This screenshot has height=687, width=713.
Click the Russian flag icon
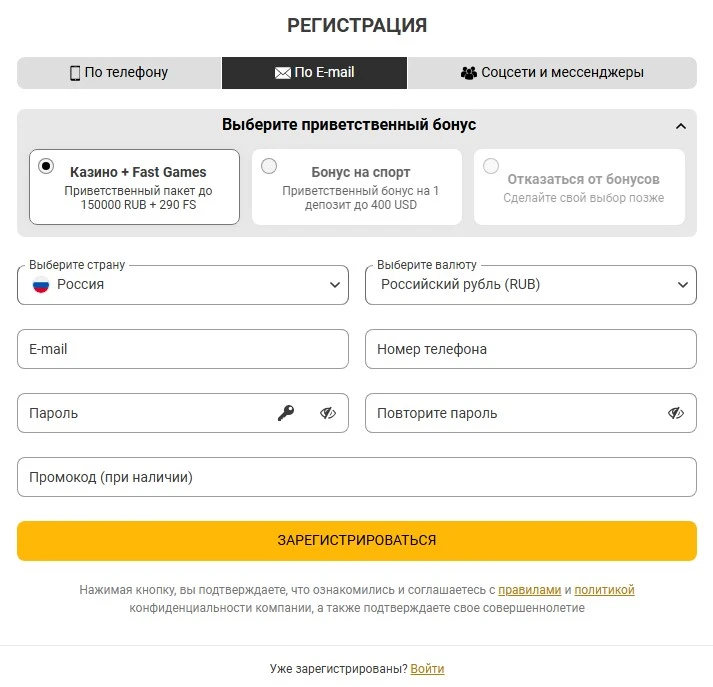point(41,285)
